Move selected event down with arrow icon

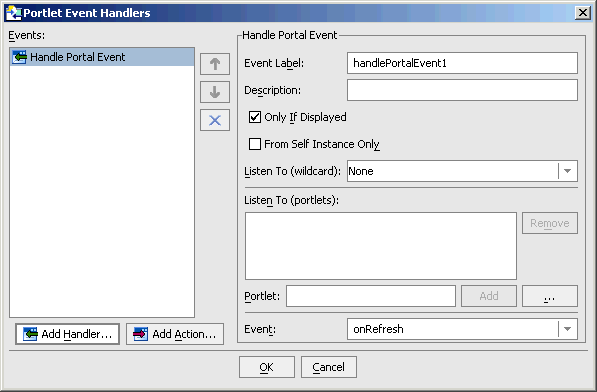[x=215, y=92]
